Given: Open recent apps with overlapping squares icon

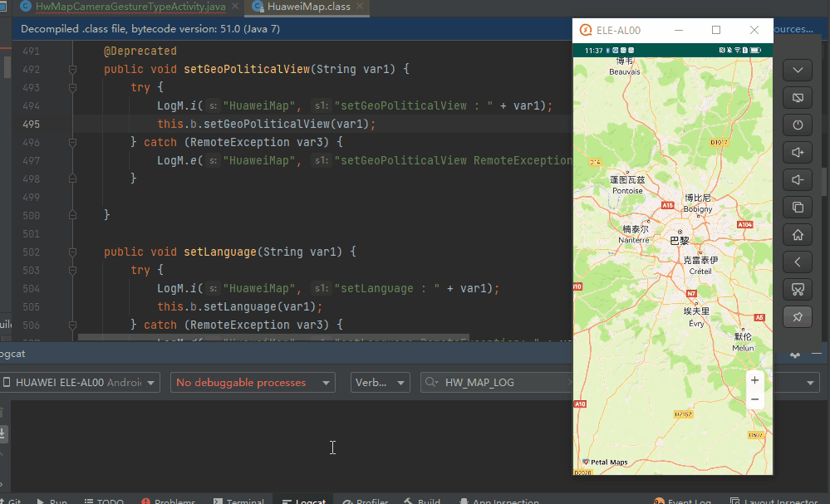Looking at the screenshot, I should click(x=798, y=207).
